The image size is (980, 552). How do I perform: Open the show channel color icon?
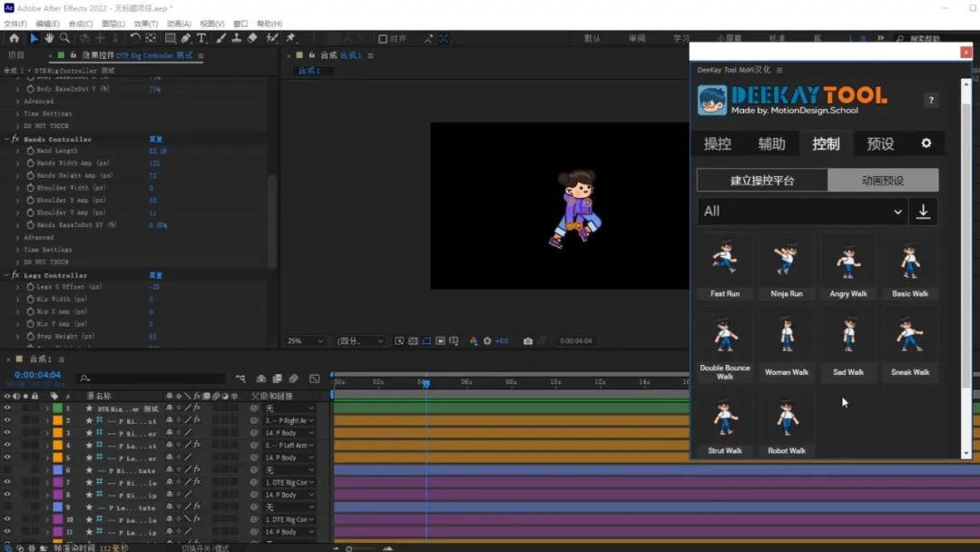tap(473, 340)
